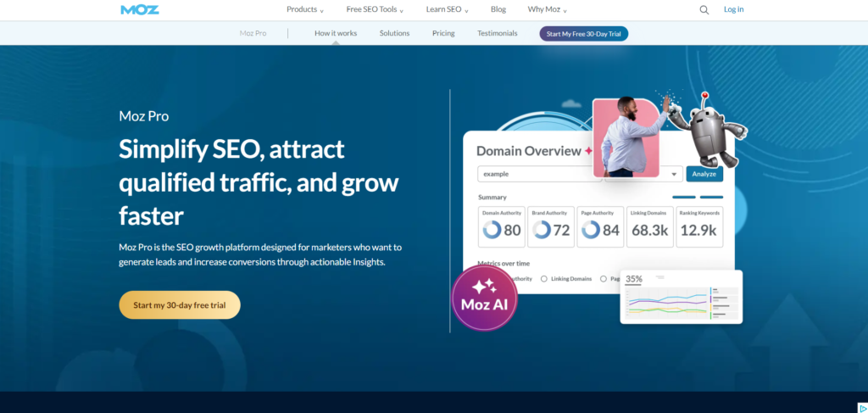Open the search magnifier icon
Viewport: 868px width, 413px height.
[704, 9]
